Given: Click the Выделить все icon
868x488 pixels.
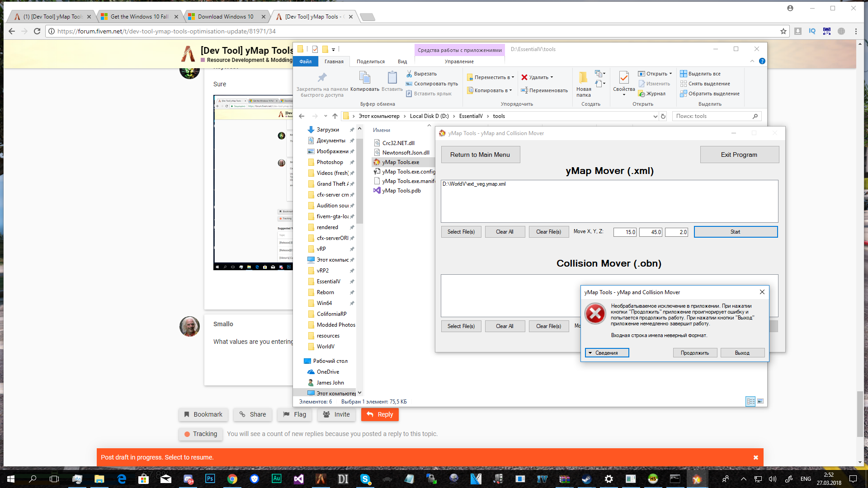Looking at the screenshot, I should pos(683,73).
